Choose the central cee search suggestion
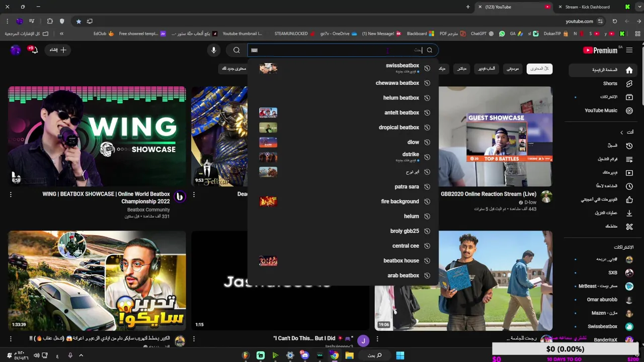The image size is (644, 362). click(x=343, y=246)
